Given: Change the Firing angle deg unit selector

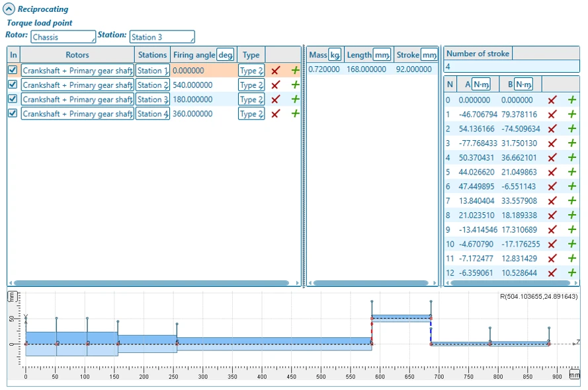Looking at the screenshot, I should [x=226, y=55].
